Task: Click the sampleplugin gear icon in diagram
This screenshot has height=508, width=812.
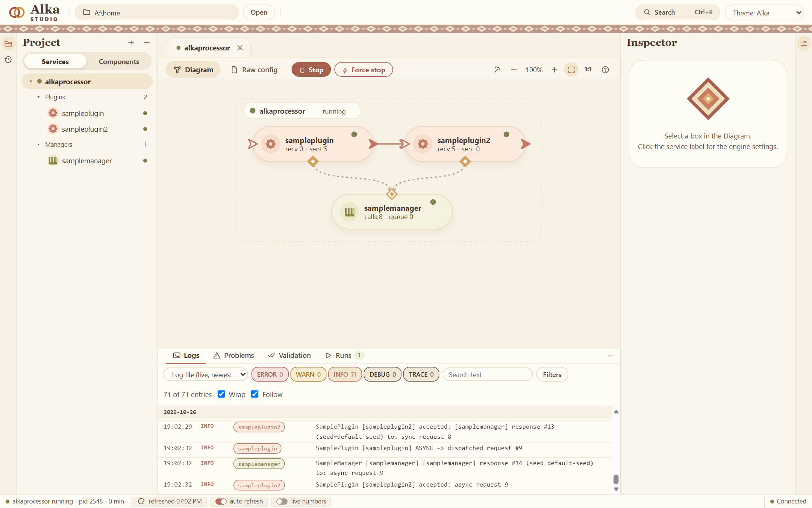Action: coord(271,144)
